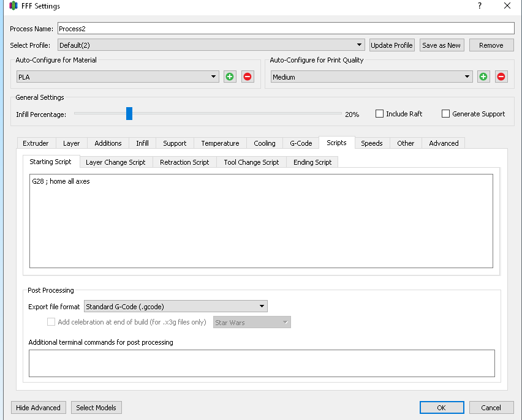Click green plus icon next to PLA material
Image resolution: width=522 pixels, height=420 pixels.
pyautogui.click(x=230, y=77)
